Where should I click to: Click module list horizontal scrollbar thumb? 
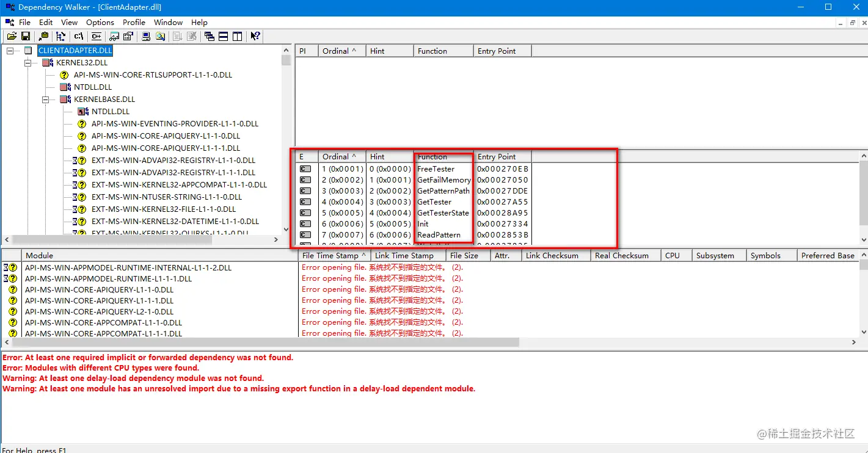[265, 343]
